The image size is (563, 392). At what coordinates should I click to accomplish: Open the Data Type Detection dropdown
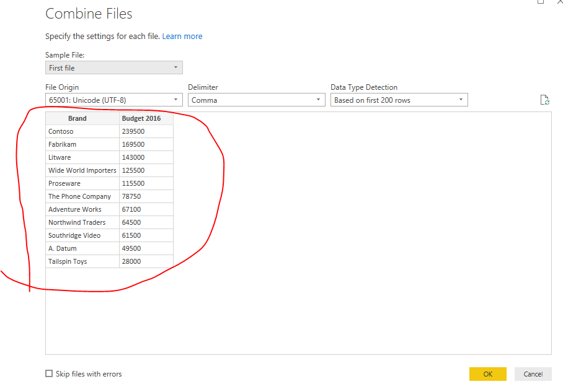(x=399, y=100)
